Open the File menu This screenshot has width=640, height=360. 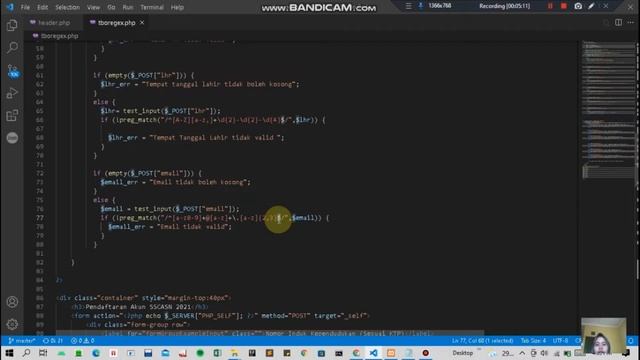(25, 7)
